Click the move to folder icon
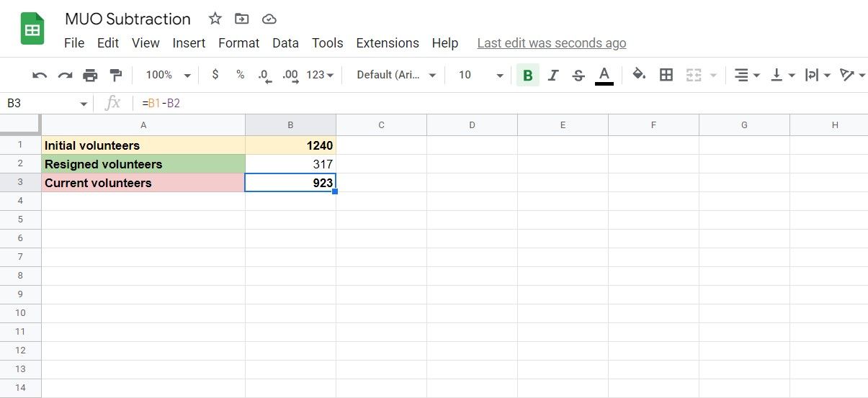 [x=242, y=19]
